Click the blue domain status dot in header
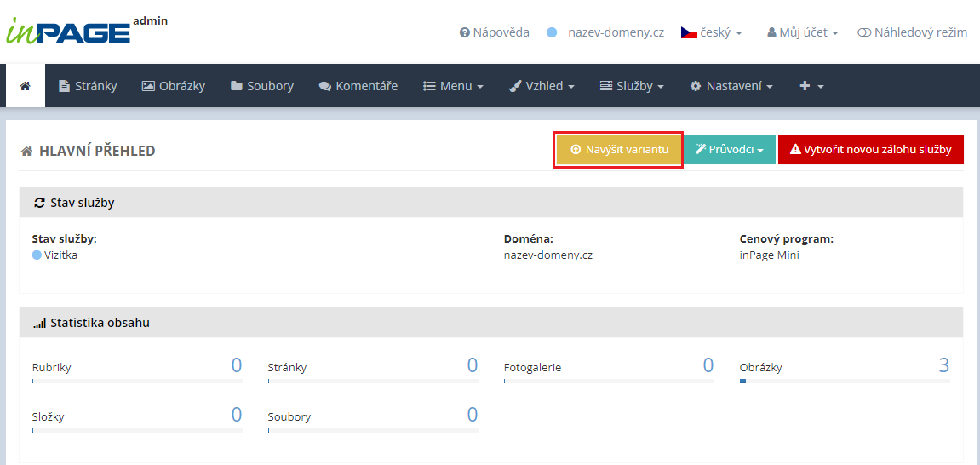This screenshot has width=980, height=465. [x=552, y=32]
